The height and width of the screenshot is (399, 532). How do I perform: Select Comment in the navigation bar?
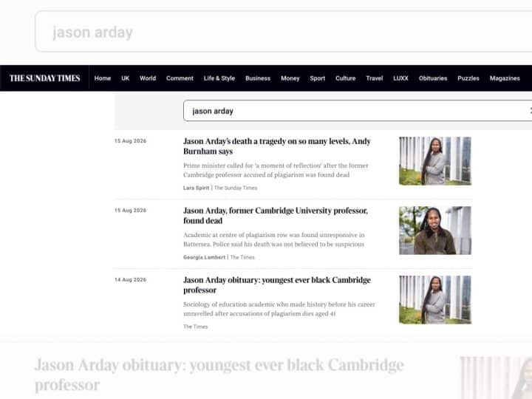click(x=180, y=78)
